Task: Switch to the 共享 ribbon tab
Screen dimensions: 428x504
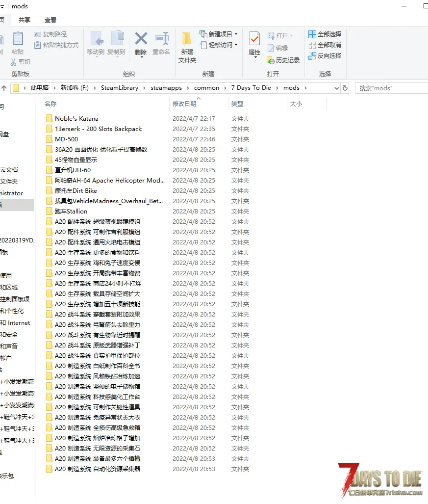Action: pos(25,20)
